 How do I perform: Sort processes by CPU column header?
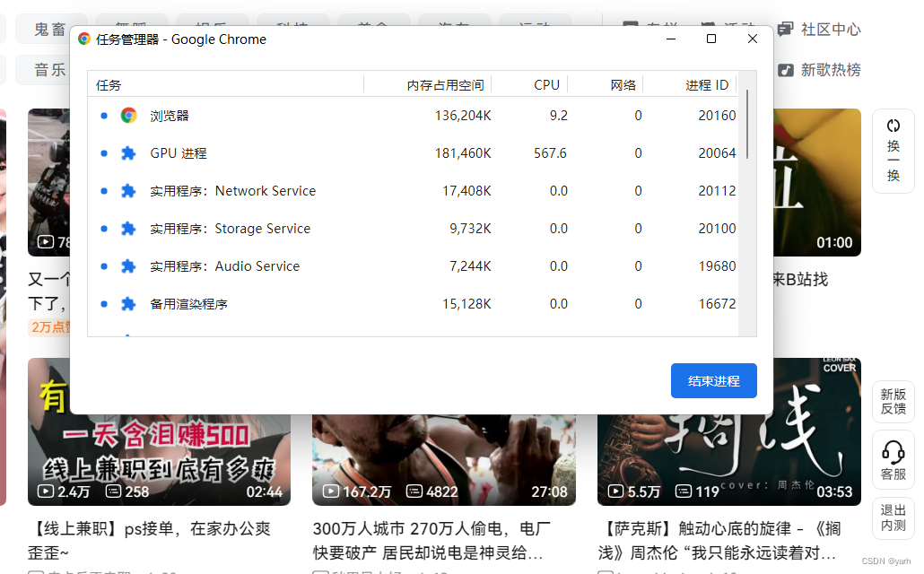[530, 85]
